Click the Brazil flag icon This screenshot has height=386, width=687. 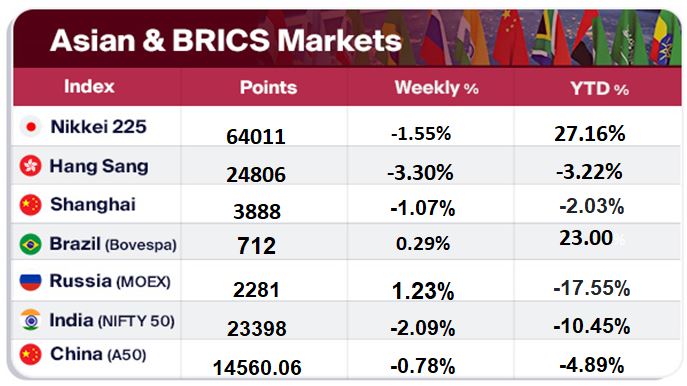(x=31, y=244)
